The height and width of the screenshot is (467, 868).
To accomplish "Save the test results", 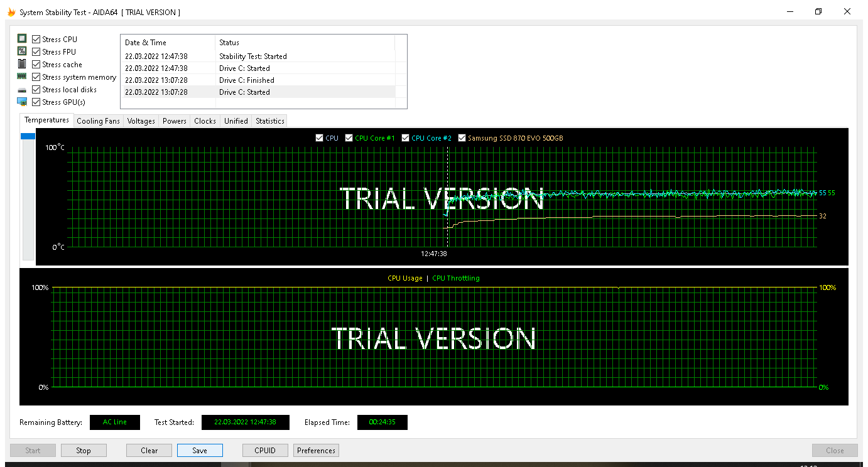I will [x=200, y=450].
